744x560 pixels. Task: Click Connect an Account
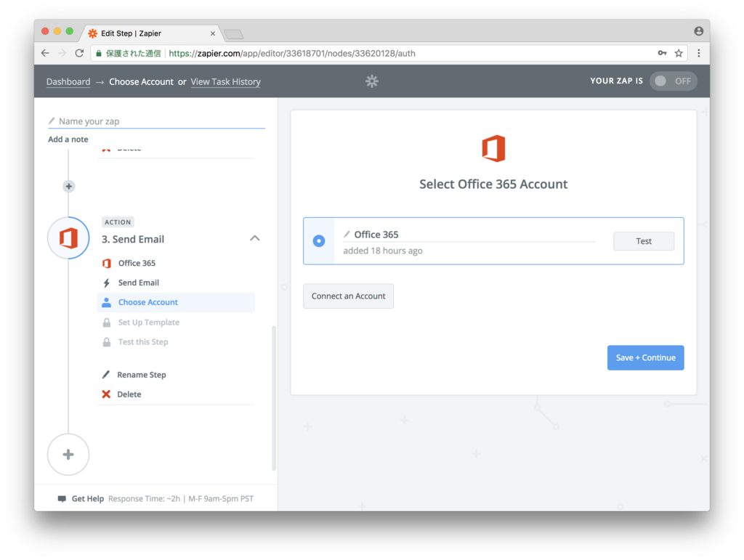click(x=348, y=296)
